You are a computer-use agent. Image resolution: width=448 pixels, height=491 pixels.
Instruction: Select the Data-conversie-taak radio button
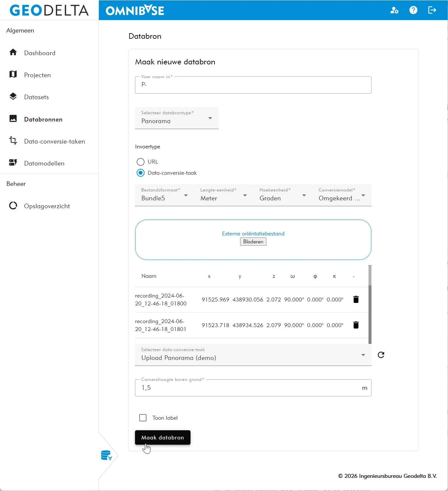tap(141, 173)
